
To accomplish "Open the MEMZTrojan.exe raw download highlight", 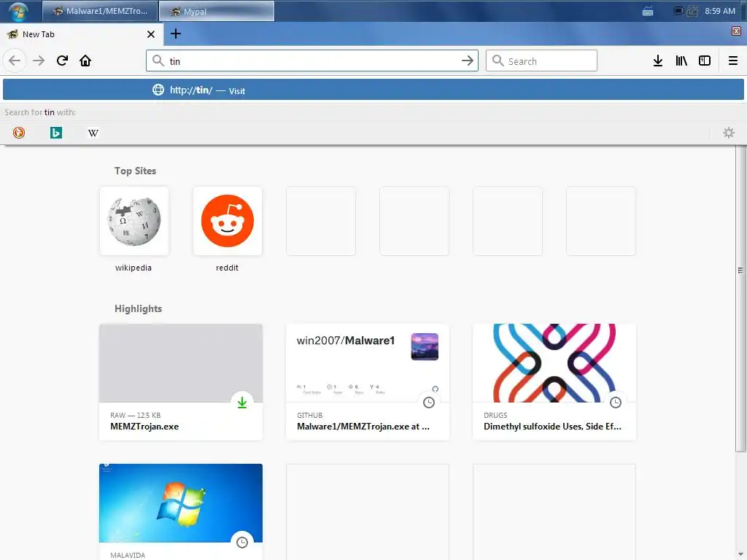I will click(x=181, y=382).
